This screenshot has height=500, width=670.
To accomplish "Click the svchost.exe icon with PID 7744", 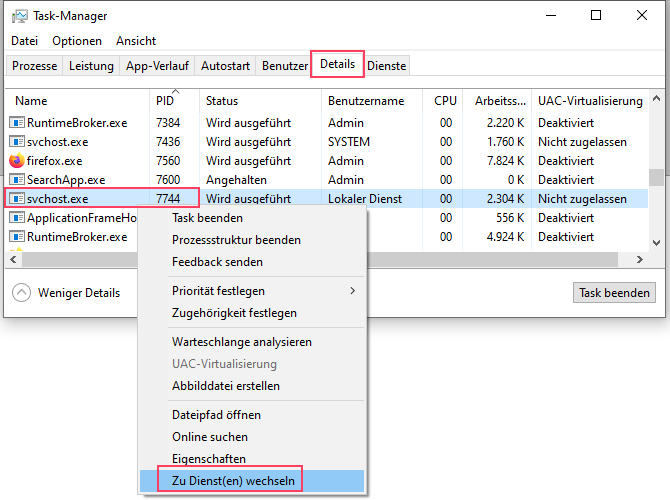I will tap(17, 199).
